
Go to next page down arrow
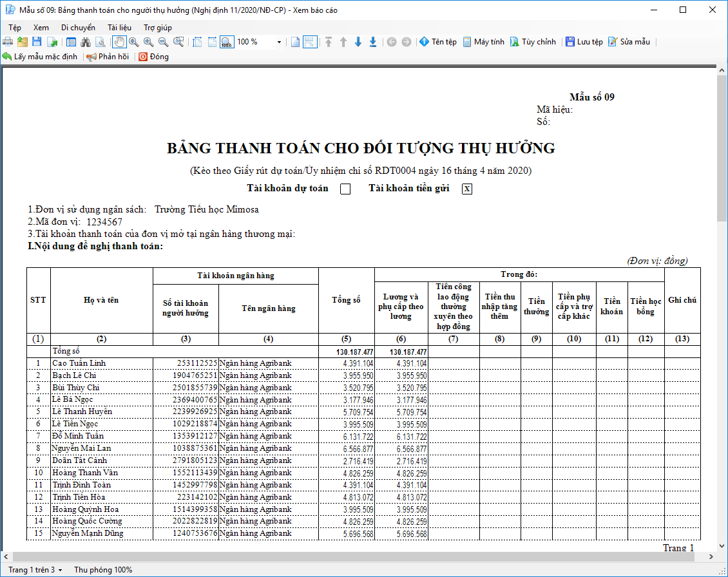point(358,42)
